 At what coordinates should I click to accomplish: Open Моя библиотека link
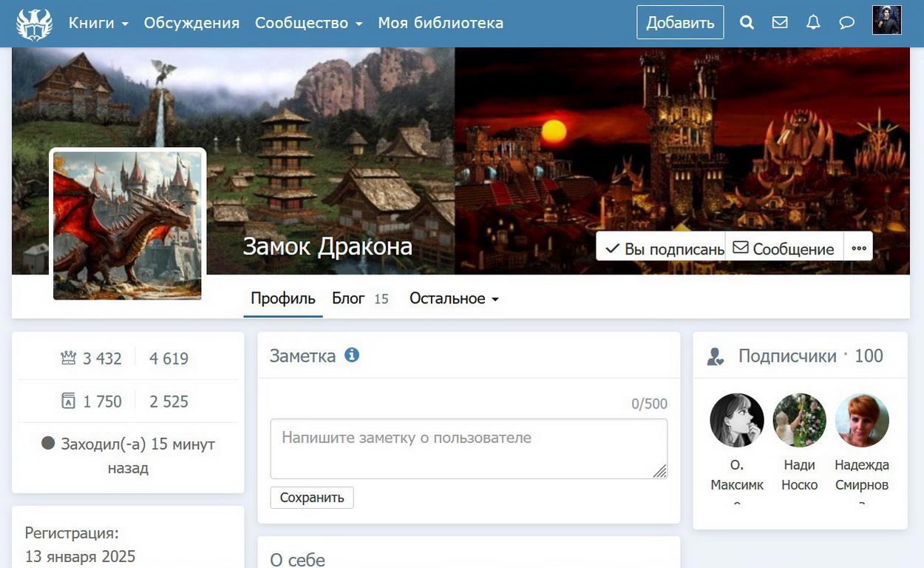tap(441, 23)
